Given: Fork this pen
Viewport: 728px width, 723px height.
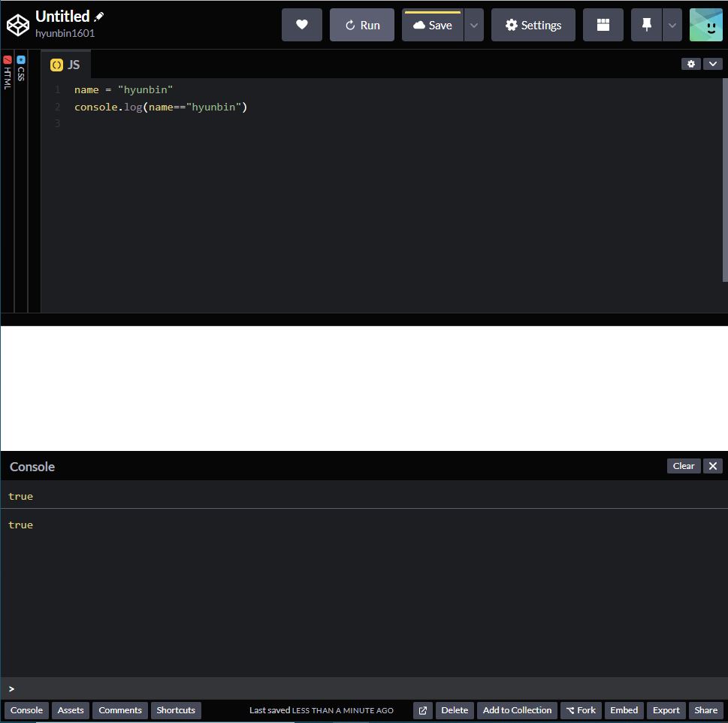Looking at the screenshot, I should click(x=581, y=710).
